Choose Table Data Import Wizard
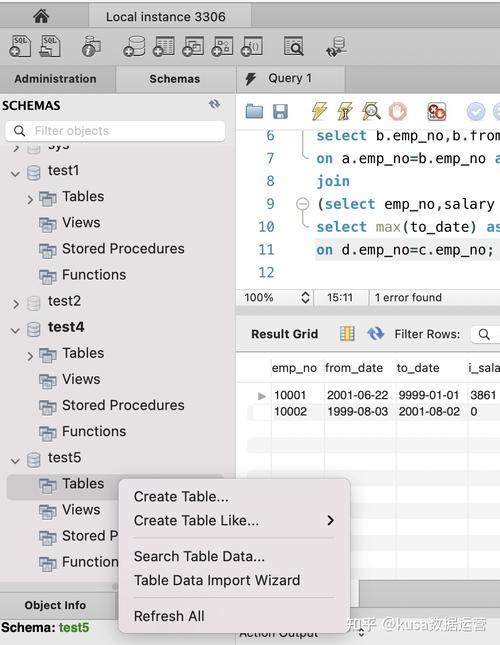The width and height of the screenshot is (500, 645). [217, 580]
